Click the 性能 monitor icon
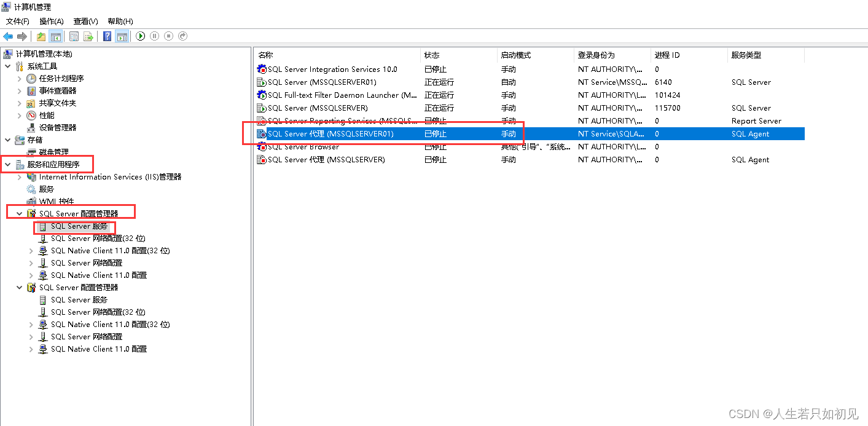This screenshot has height=426, width=868. (x=32, y=116)
